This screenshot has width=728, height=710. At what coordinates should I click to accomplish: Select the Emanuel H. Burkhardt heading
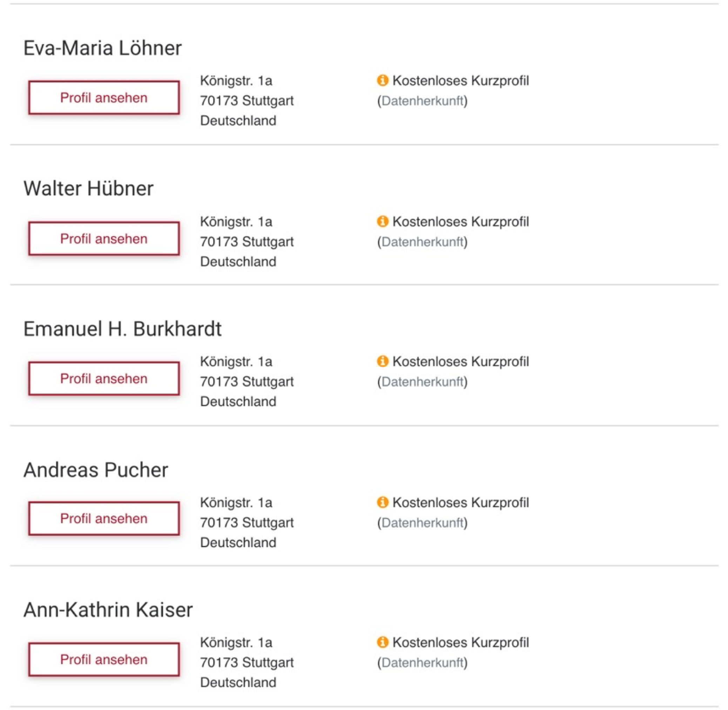click(122, 329)
